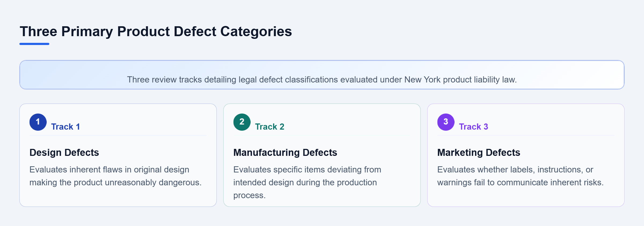Select the Track 1 Design Defects card
Viewport: 644px width, 226px height.
click(118, 155)
